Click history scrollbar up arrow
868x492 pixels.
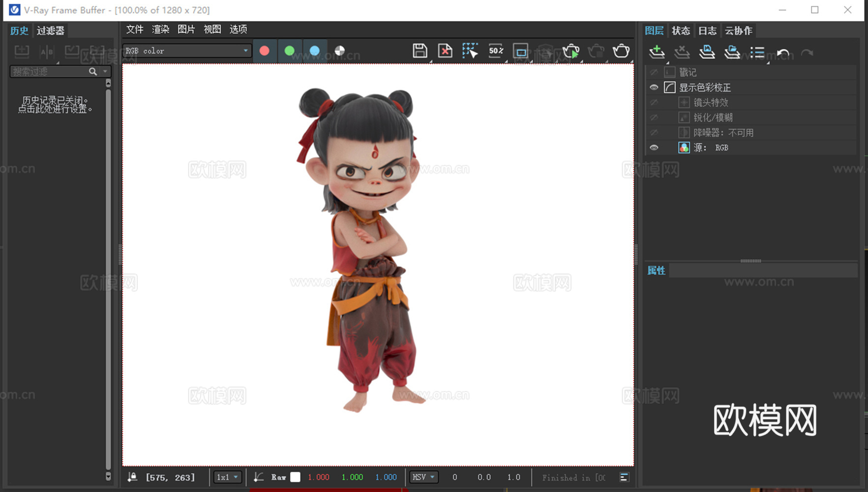click(x=108, y=84)
